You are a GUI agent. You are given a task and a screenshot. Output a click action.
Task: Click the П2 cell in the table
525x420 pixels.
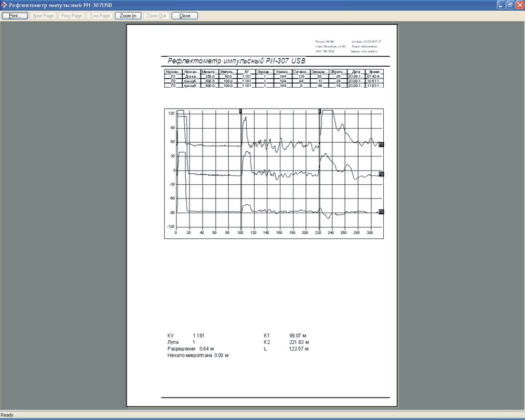tap(173, 81)
